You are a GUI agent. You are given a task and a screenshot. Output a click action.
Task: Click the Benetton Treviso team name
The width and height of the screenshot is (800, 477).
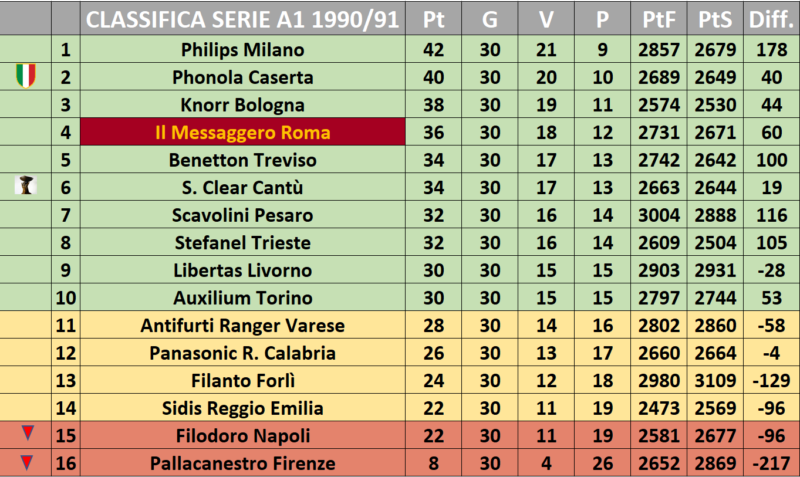point(243,160)
